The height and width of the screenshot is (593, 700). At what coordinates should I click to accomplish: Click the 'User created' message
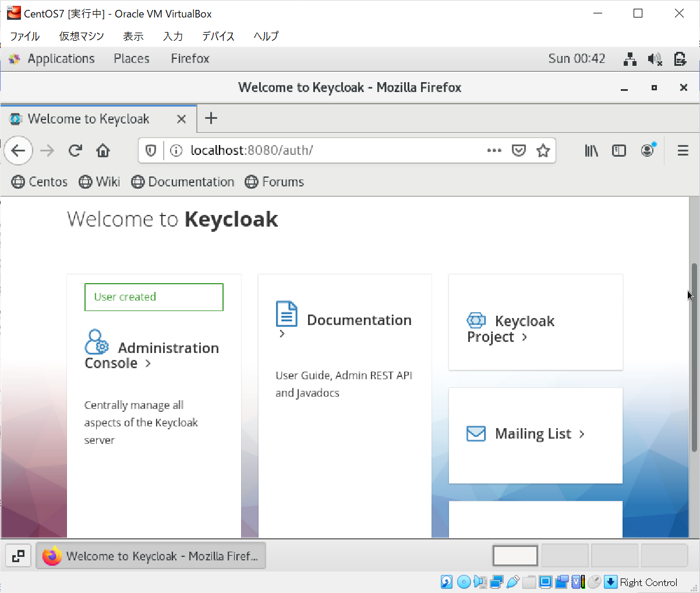154,297
